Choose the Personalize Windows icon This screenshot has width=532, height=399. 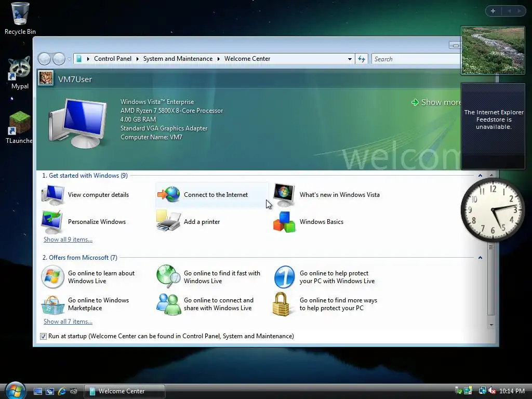pyautogui.click(x=51, y=222)
